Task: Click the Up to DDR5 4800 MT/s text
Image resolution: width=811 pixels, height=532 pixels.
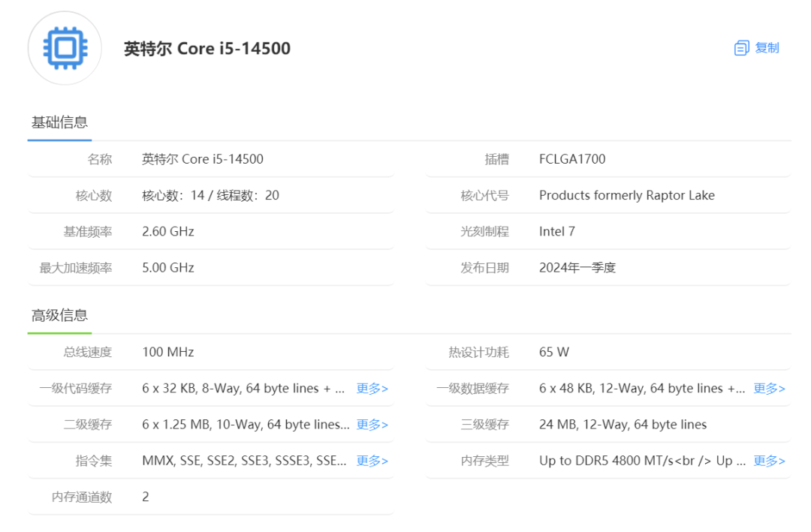Action: tap(642, 461)
